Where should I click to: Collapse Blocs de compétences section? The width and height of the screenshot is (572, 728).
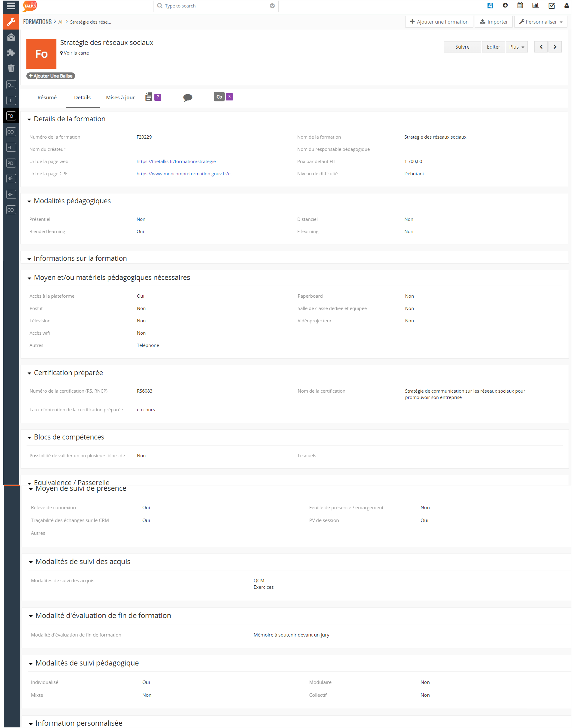[x=29, y=438]
